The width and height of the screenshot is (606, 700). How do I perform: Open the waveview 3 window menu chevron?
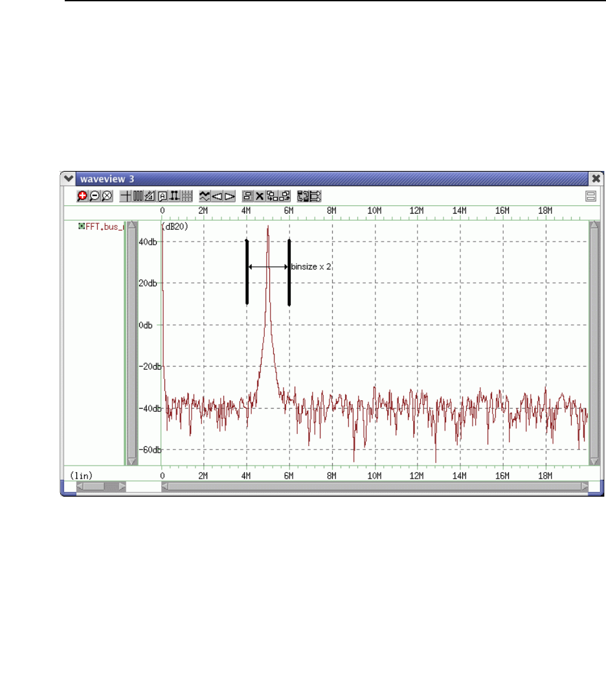pos(68,179)
